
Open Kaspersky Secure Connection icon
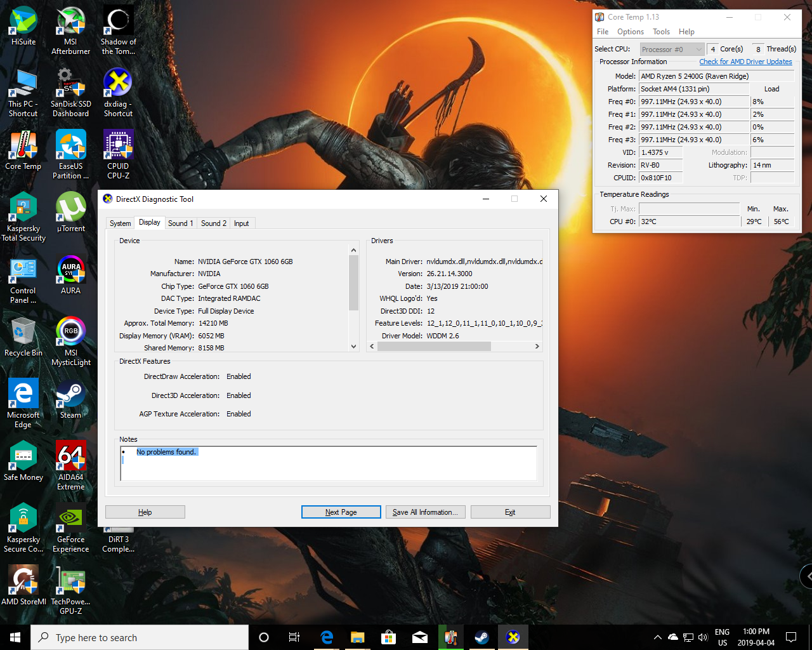click(x=23, y=528)
